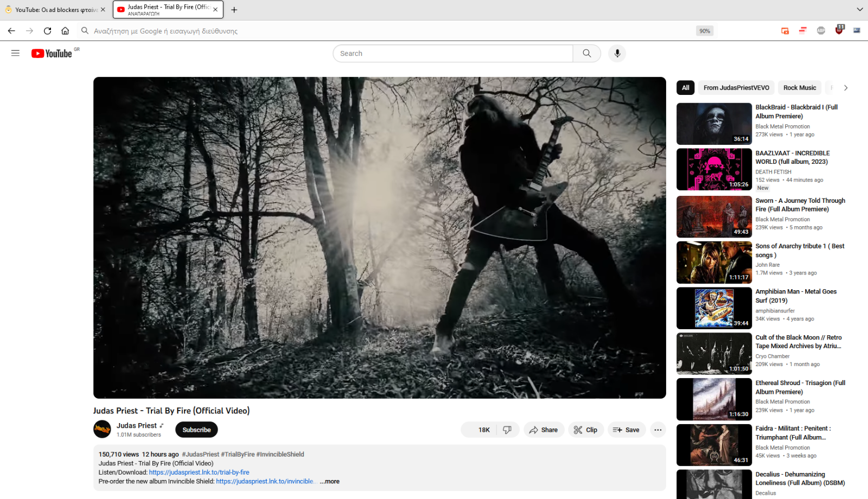Open the Amphibian Man 39:44 thumbnail
The height and width of the screenshot is (499, 868).
714,308
